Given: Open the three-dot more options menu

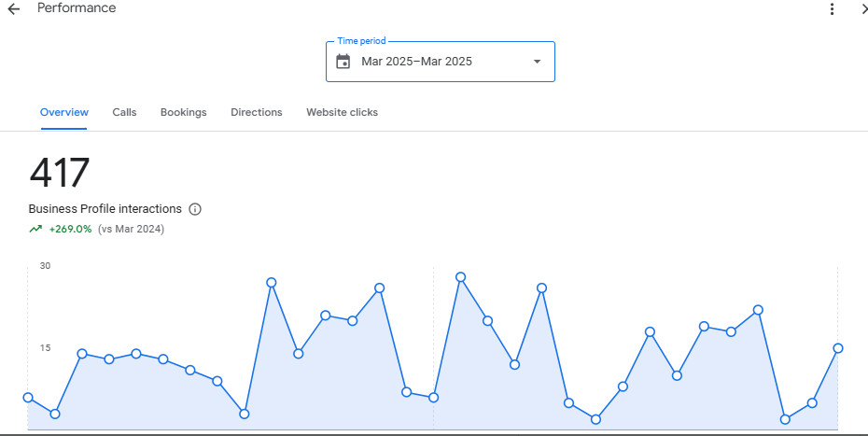Looking at the screenshot, I should (832, 8).
